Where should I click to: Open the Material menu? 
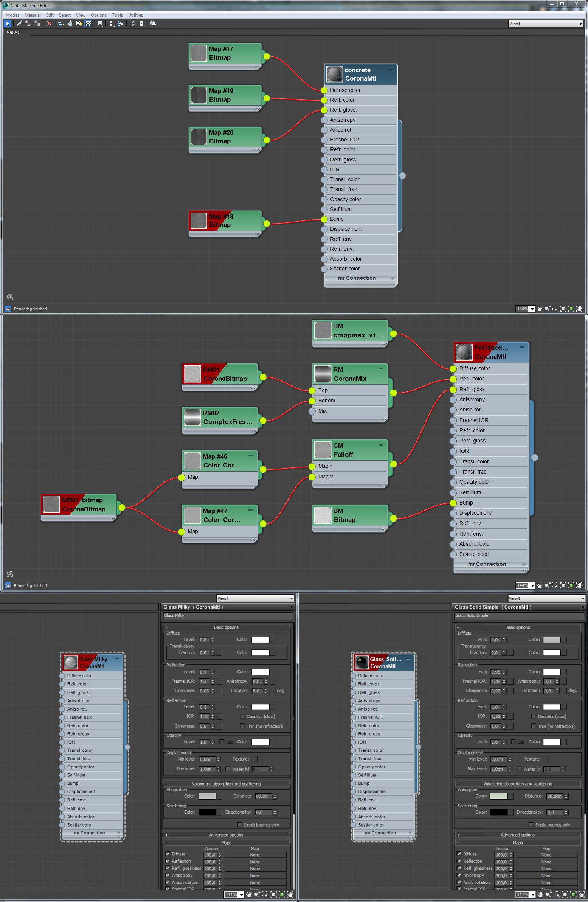pyautogui.click(x=33, y=15)
